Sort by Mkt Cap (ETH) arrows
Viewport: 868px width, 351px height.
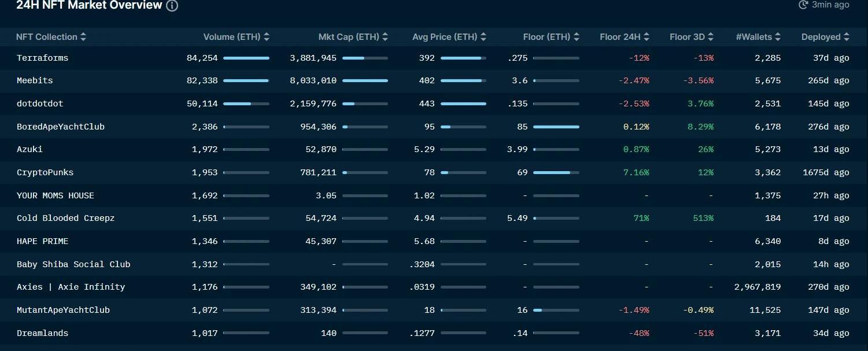coord(385,37)
